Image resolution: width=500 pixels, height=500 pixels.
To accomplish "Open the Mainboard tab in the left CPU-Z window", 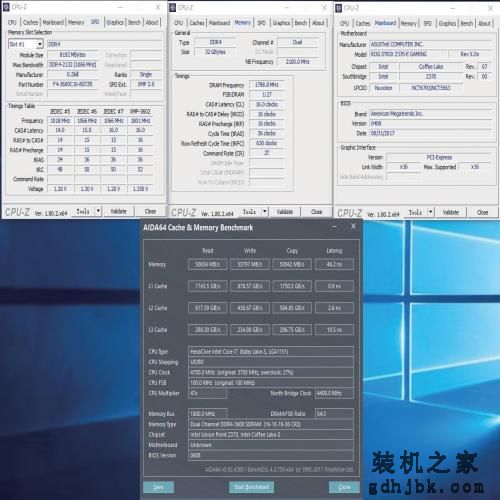I will [53, 22].
